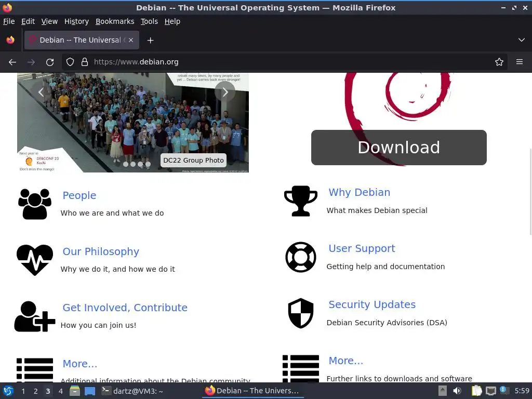Show previous slide in photo carousel

click(x=41, y=92)
